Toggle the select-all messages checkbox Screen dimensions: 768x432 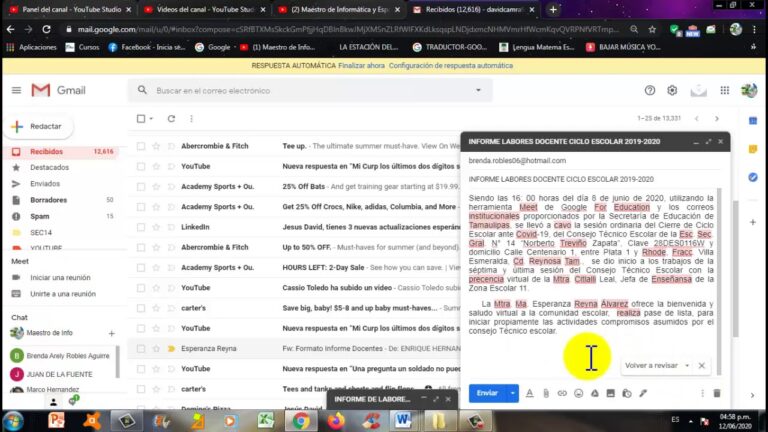tap(141, 119)
